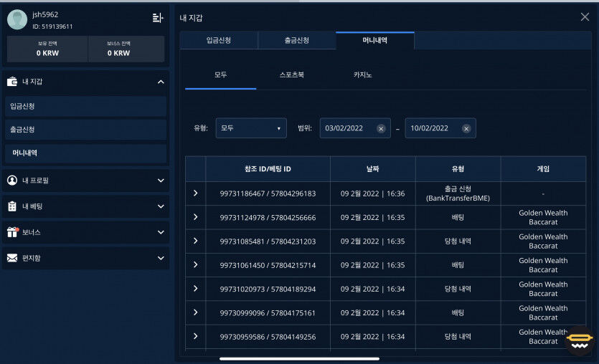Viewport: 599px width, 364px height.
Task: Open the 유형 dropdown showing 모두
Action: 251,128
